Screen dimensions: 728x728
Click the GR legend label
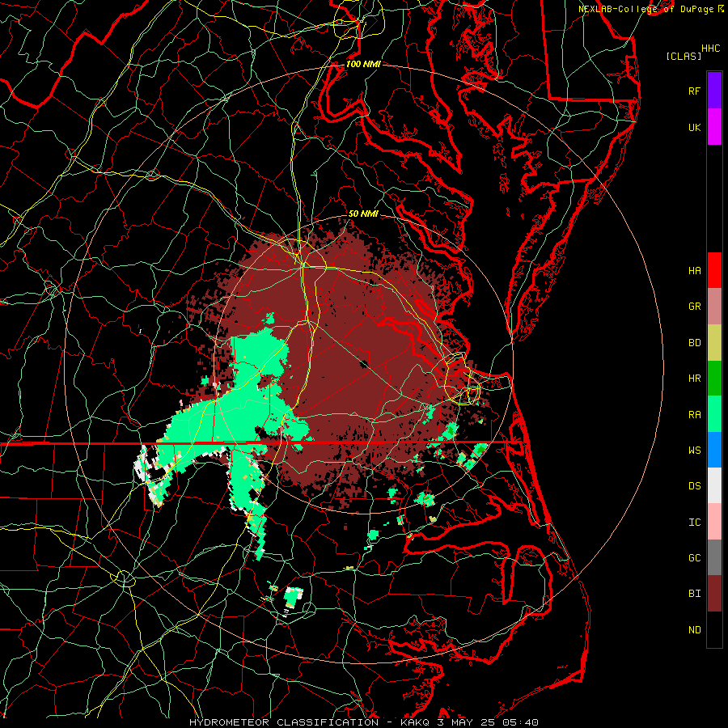[694, 307]
